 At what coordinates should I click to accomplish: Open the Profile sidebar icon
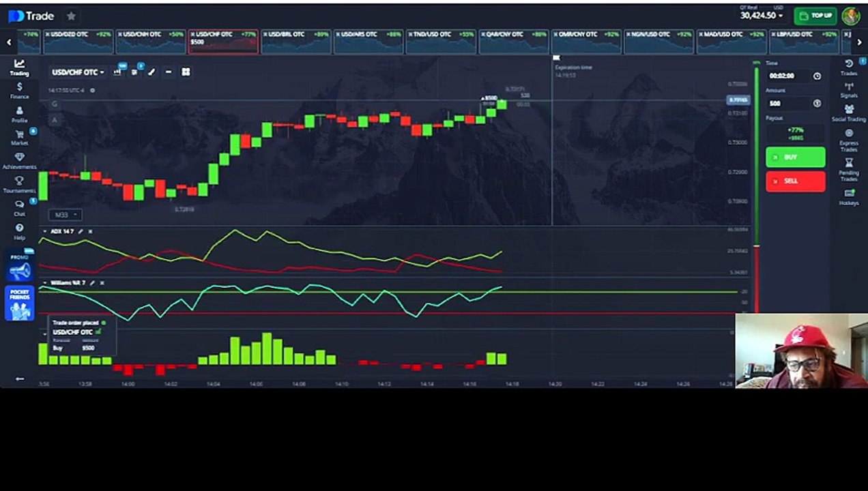(x=19, y=114)
